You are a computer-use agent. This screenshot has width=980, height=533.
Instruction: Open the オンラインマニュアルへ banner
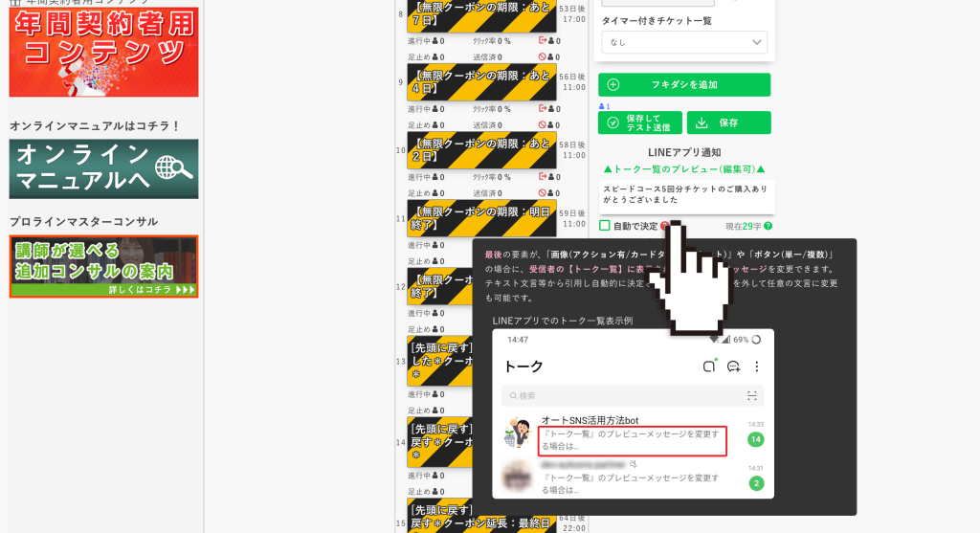click(x=103, y=168)
